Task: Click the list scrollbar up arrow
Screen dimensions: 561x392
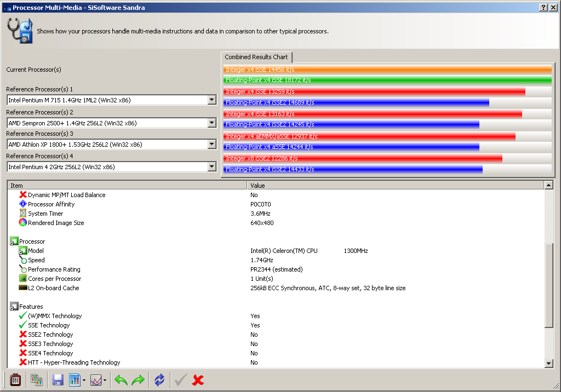Action: click(x=548, y=185)
